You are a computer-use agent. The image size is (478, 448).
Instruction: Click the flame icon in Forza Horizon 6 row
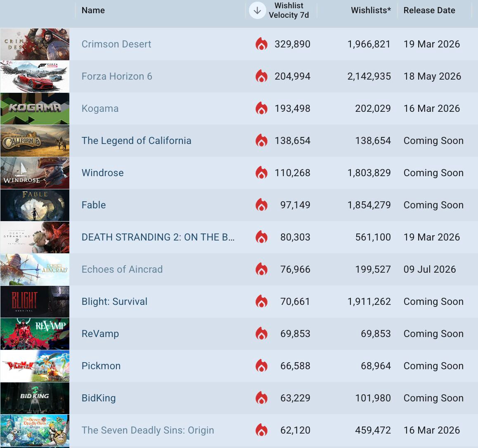(262, 76)
